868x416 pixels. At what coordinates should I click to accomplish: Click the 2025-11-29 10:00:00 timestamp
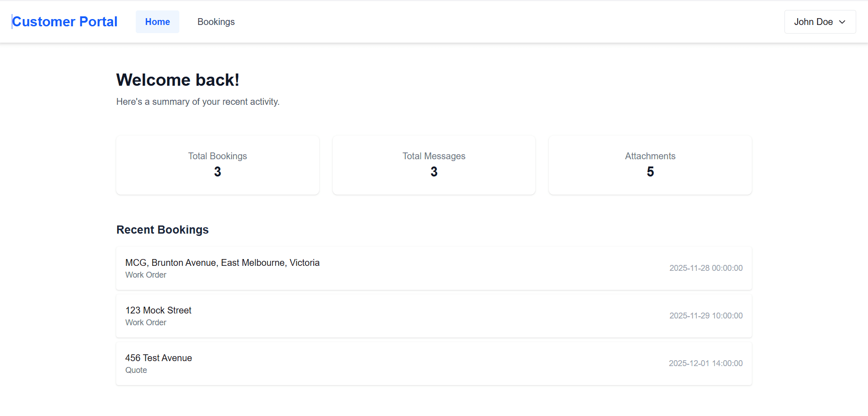tap(706, 315)
